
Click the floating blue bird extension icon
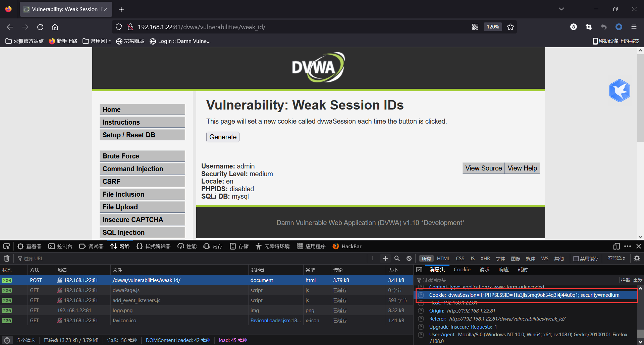pyautogui.click(x=620, y=90)
